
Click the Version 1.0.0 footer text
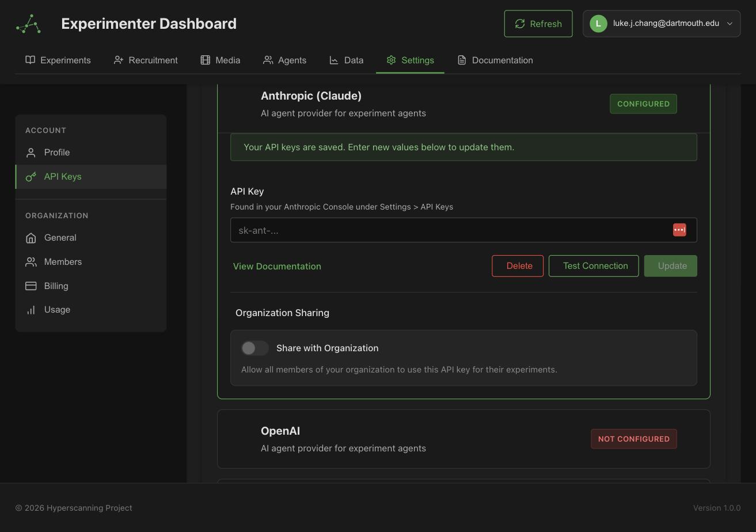(717, 508)
